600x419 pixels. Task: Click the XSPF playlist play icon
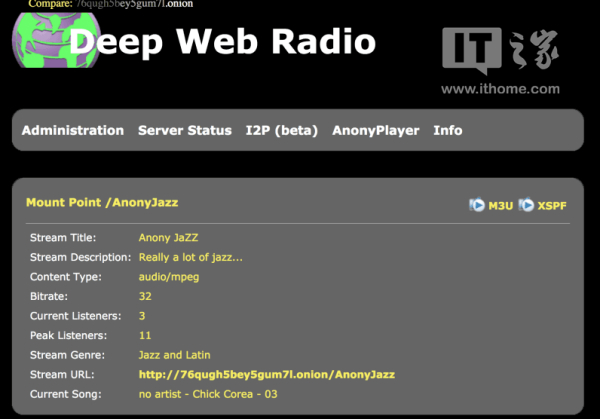526,205
